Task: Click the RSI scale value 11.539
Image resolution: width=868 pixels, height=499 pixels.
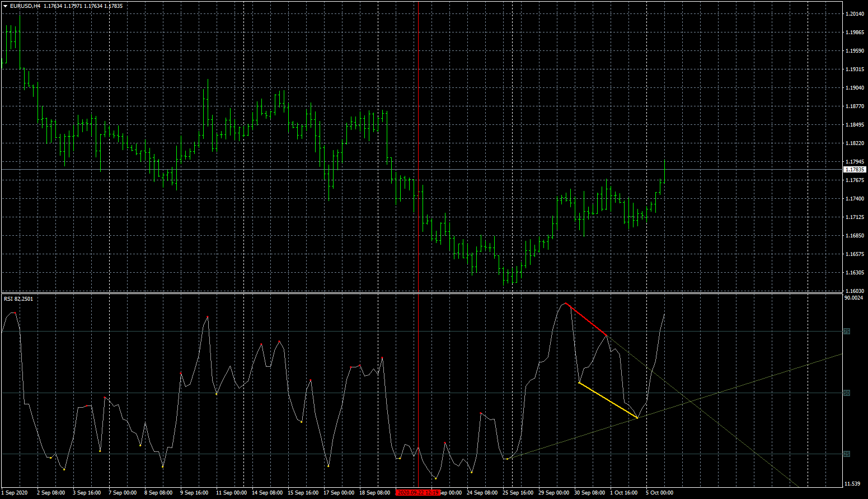Action: [x=852, y=483]
